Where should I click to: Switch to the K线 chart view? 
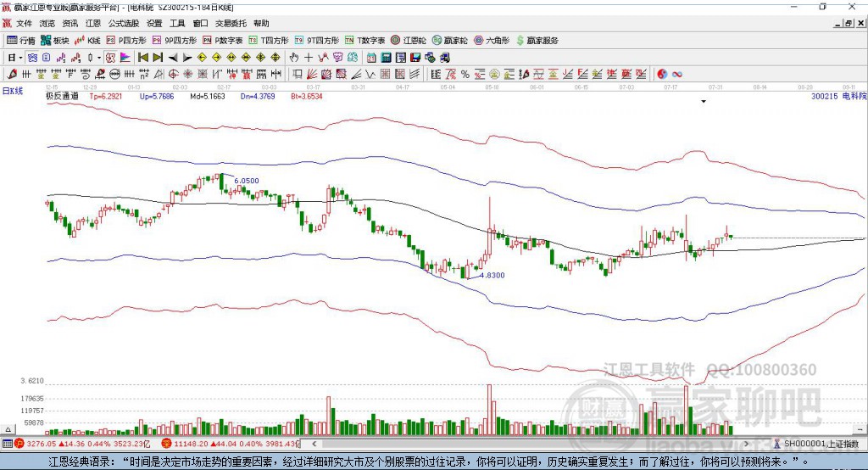tap(88, 41)
